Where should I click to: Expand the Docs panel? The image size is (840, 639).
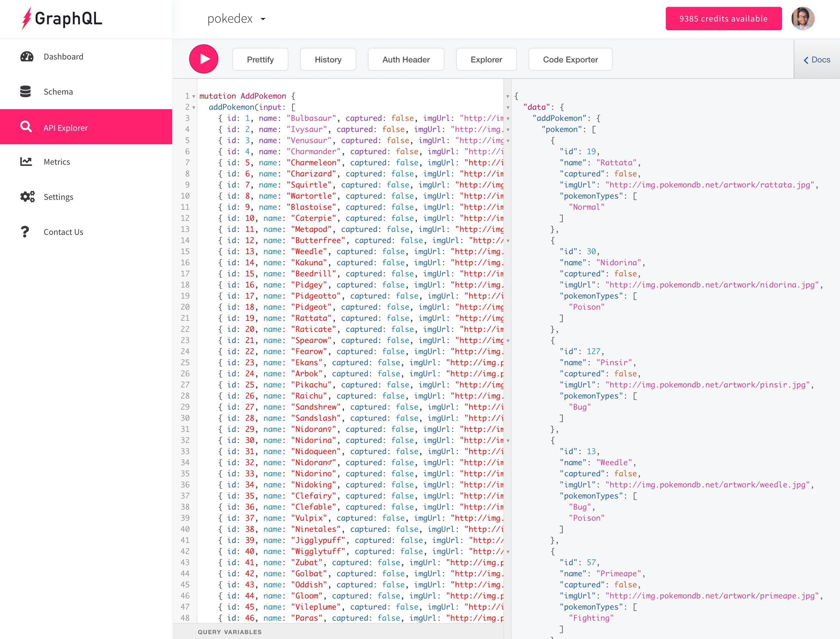817,59
